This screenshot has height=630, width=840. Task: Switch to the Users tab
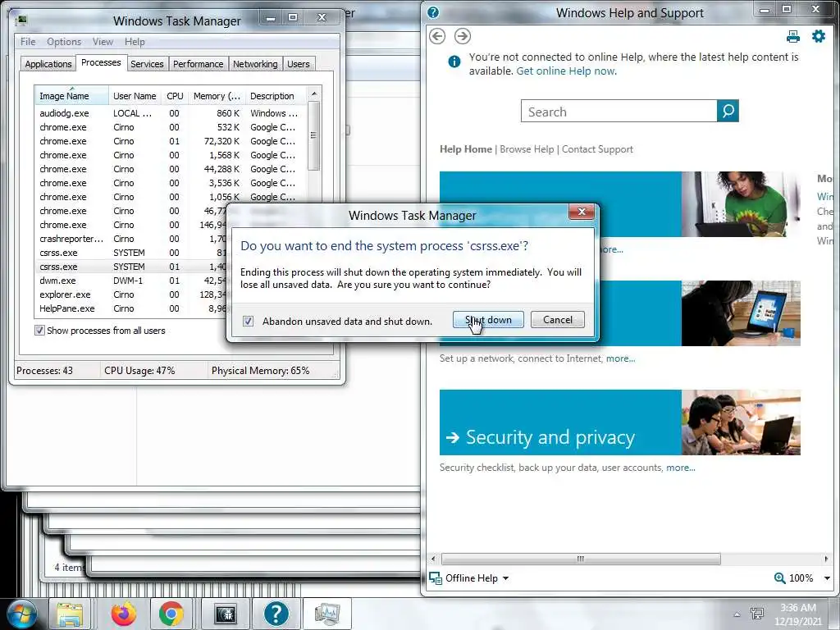[299, 64]
